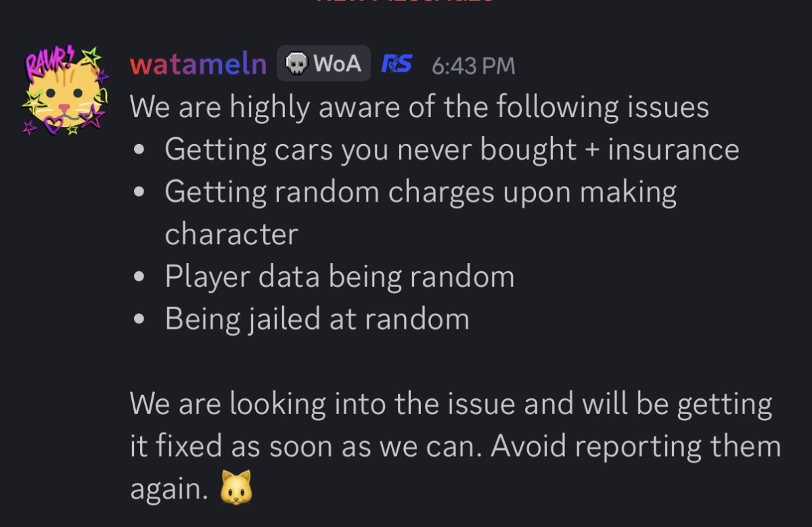Click the 6:43 PM message timestamp
812x527 pixels.
click(x=473, y=66)
